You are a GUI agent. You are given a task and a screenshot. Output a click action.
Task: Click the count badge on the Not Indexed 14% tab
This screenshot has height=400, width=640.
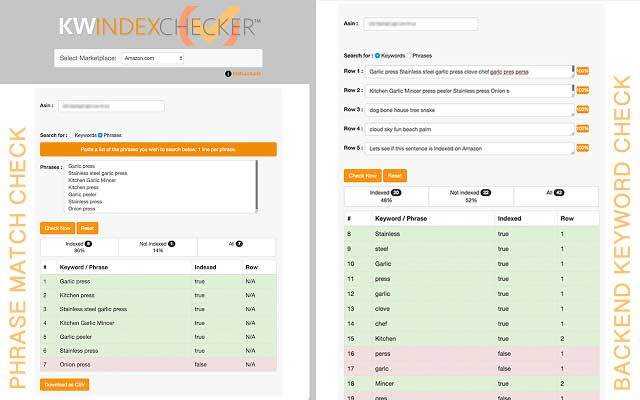[x=171, y=244]
